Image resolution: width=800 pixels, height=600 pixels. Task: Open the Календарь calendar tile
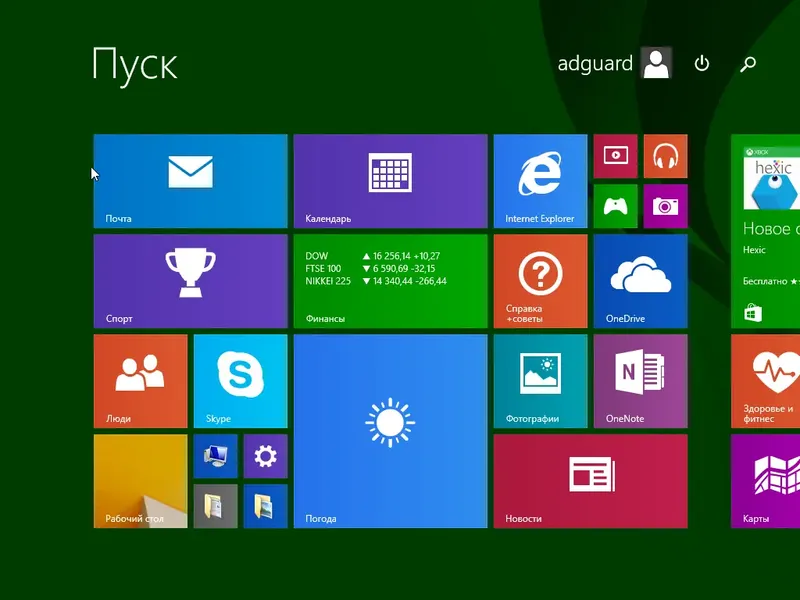pos(390,181)
